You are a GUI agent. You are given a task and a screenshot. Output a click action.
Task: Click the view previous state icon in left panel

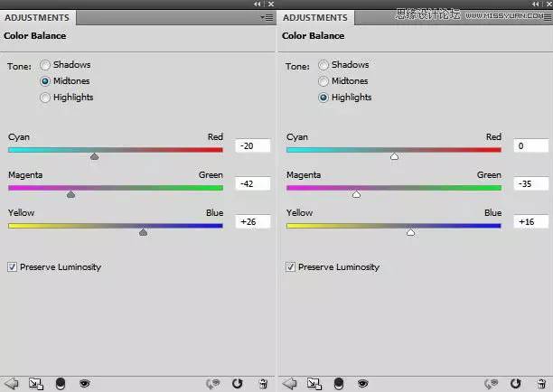[x=212, y=384]
